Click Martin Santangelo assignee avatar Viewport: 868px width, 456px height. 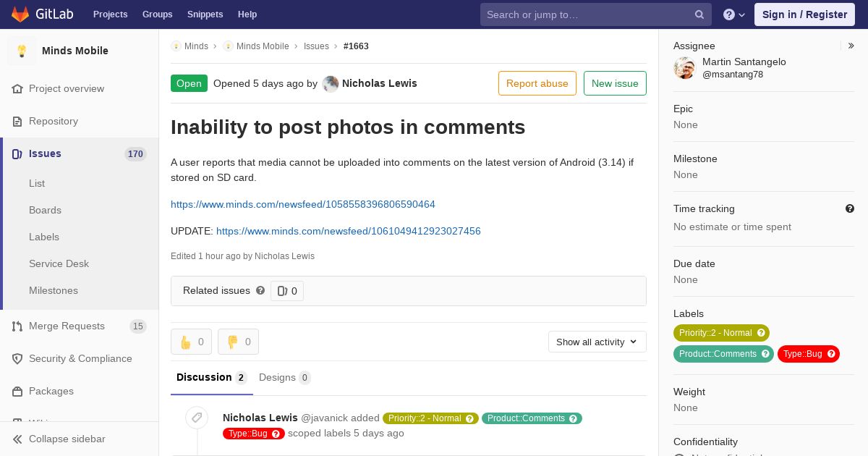click(684, 68)
